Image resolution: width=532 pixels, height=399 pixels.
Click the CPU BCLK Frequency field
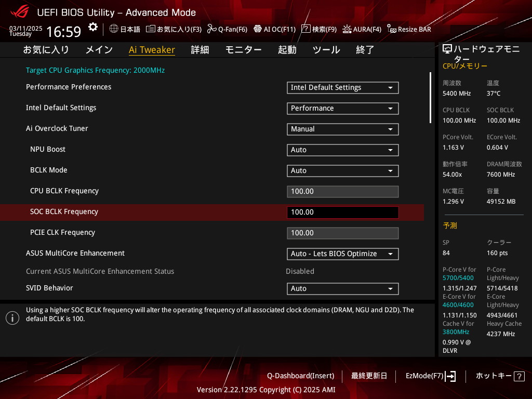pos(343,191)
